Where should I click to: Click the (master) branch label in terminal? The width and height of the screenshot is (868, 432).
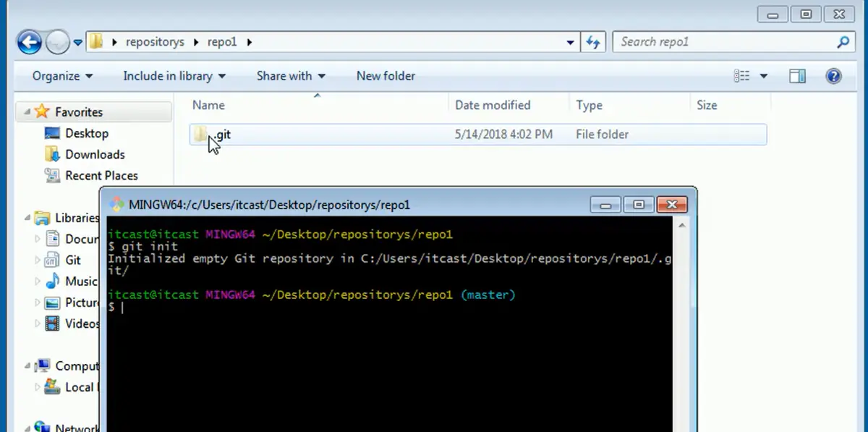coord(488,295)
